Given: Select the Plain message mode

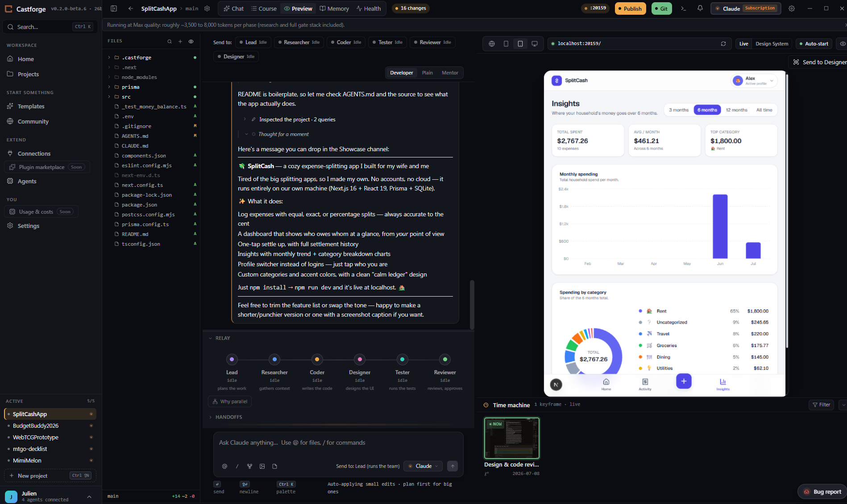Looking at the screenshot, I should pos(428,73).
